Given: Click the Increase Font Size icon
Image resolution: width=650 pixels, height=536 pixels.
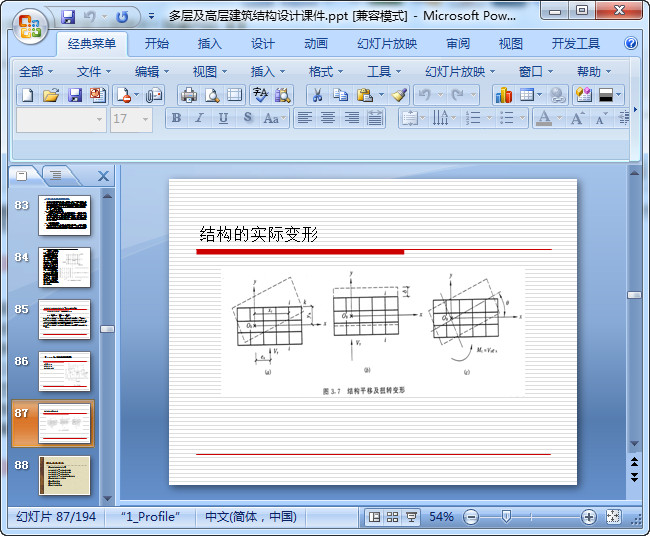Looking at the screenshot, I should [578, 118].
